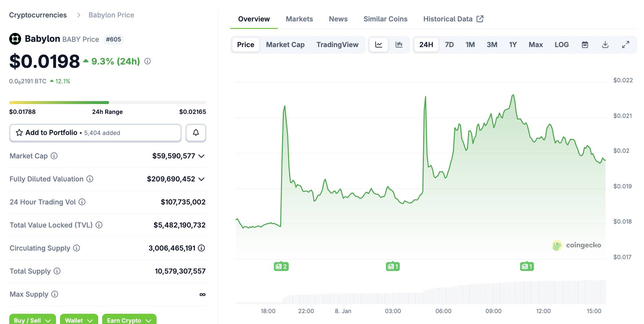
Task: Switch to candlestick chart icon
Action: pyautogui.click(x=399, y=45)
